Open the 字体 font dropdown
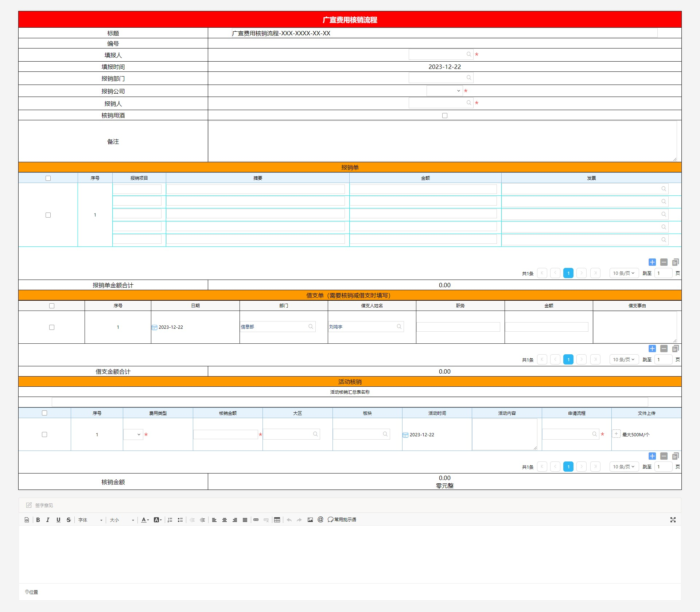The width and height of the screenshot is (700, 612). pos(90,520)
